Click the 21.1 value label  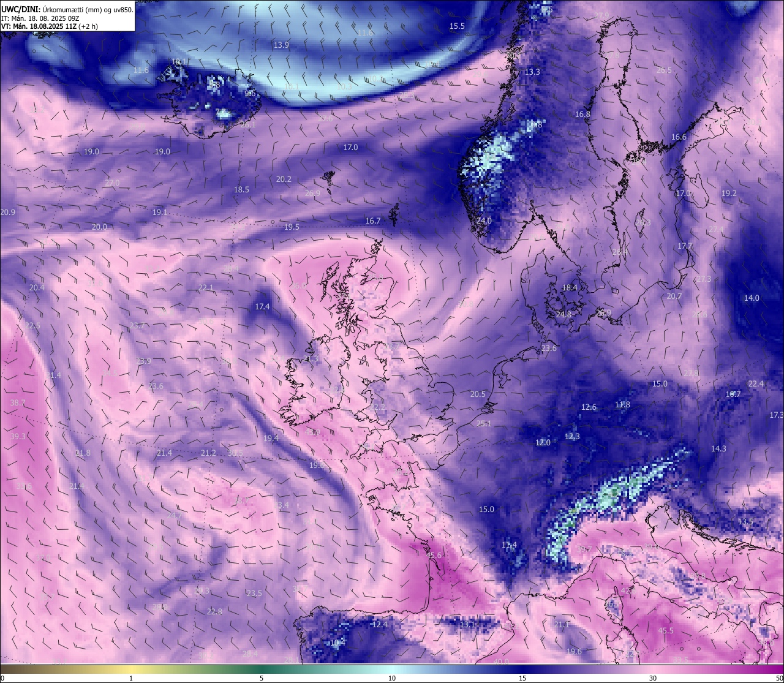click(562, 625)
